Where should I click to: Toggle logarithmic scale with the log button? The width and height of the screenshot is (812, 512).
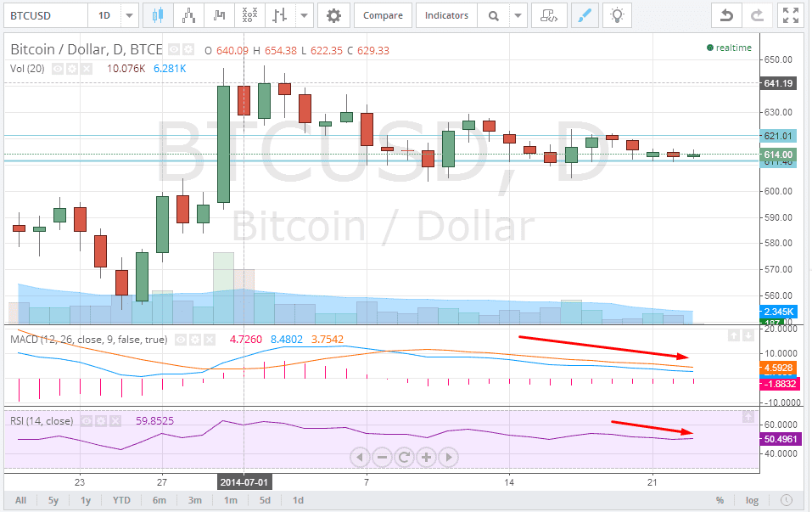coord(752,500)
